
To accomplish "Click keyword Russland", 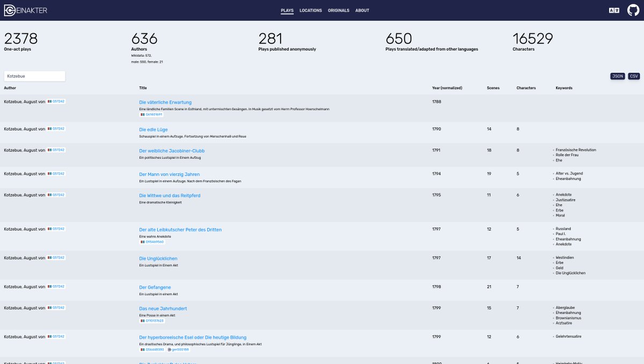I will [563, 229].
